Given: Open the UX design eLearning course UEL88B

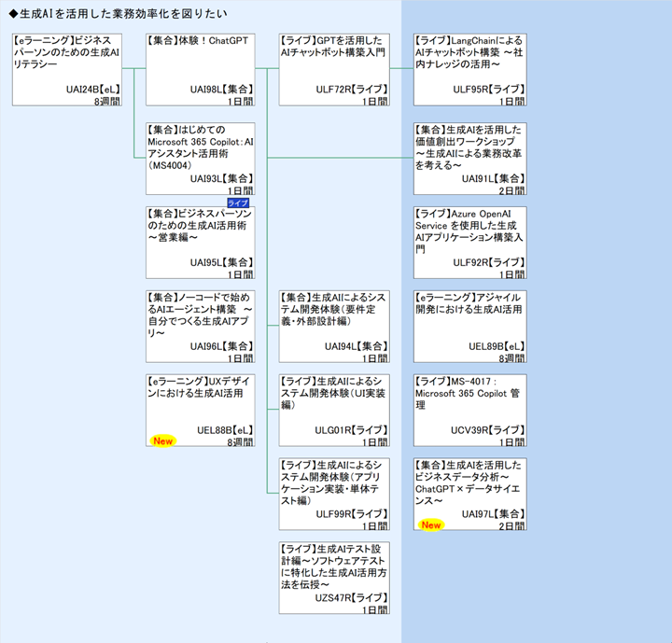Looking at the screenshot, I should coord(201,411).
